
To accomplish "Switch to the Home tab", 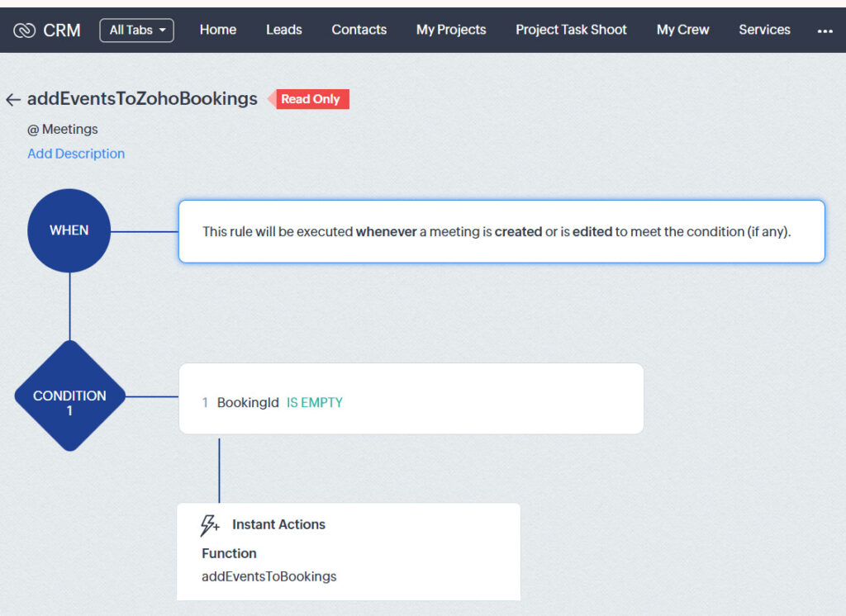I will point(217,30).
